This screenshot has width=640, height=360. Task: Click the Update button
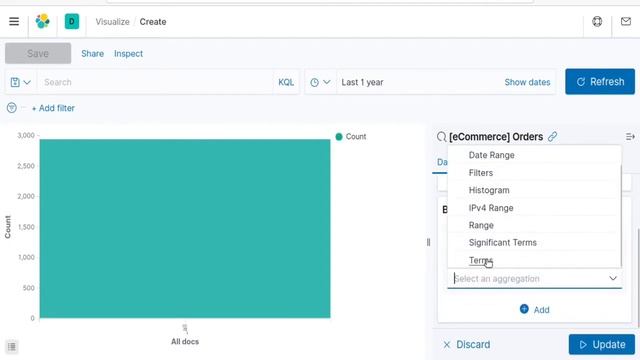point(602,344)
